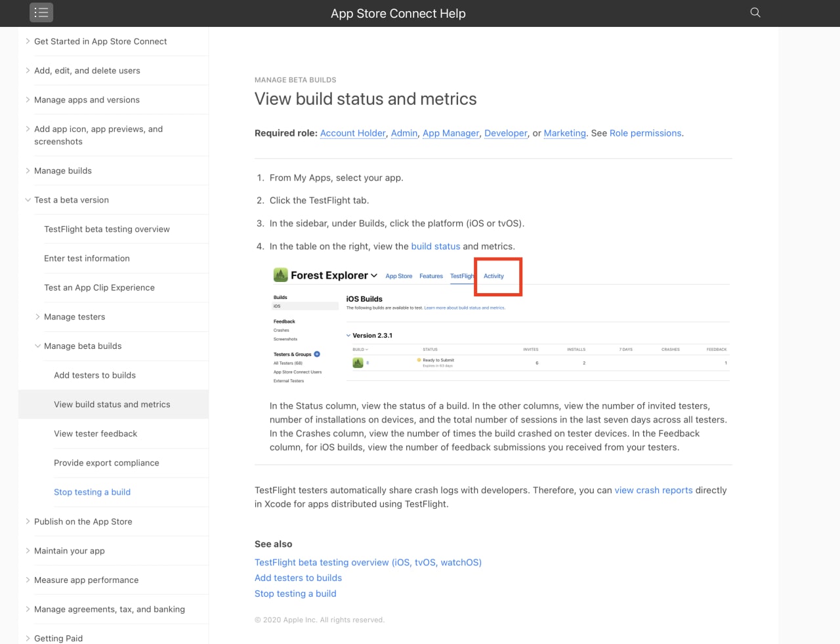Expand the Publish on the App Store section
The width and height of the screenshot is (840, 644).
click(x=28, y=521)
